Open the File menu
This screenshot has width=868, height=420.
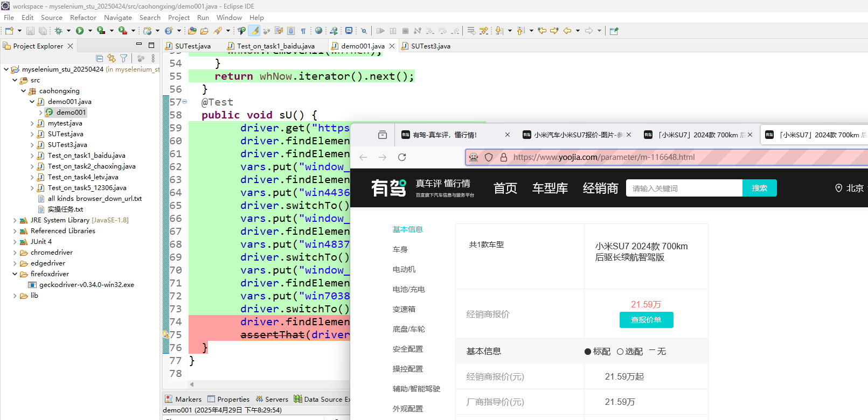tap(9, 18)
